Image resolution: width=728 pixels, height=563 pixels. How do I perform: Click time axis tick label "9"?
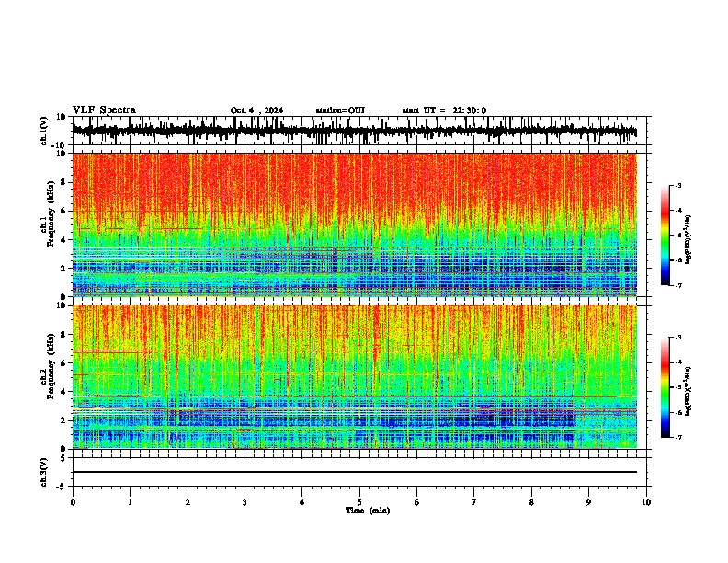pyautogui.click(x=588, y=502)
